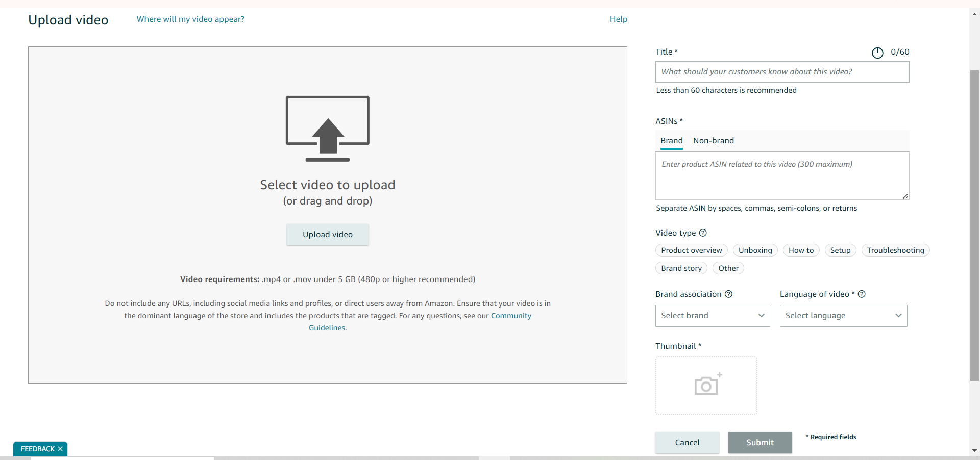Open the Community Guidelines link

[511, 316]
